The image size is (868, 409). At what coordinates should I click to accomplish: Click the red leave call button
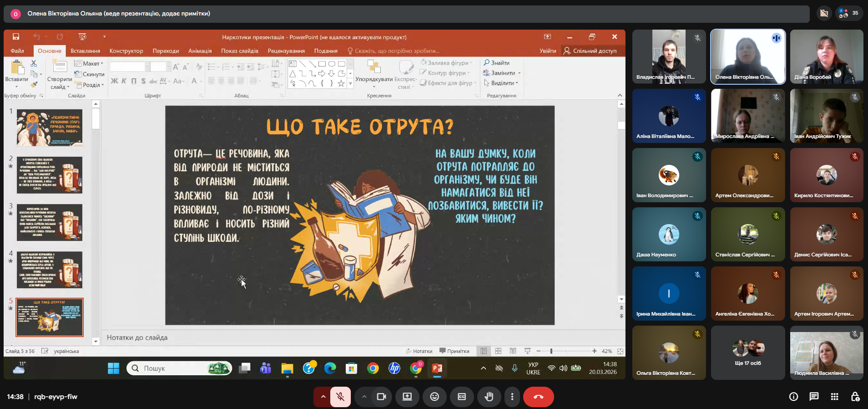point(538,397)
